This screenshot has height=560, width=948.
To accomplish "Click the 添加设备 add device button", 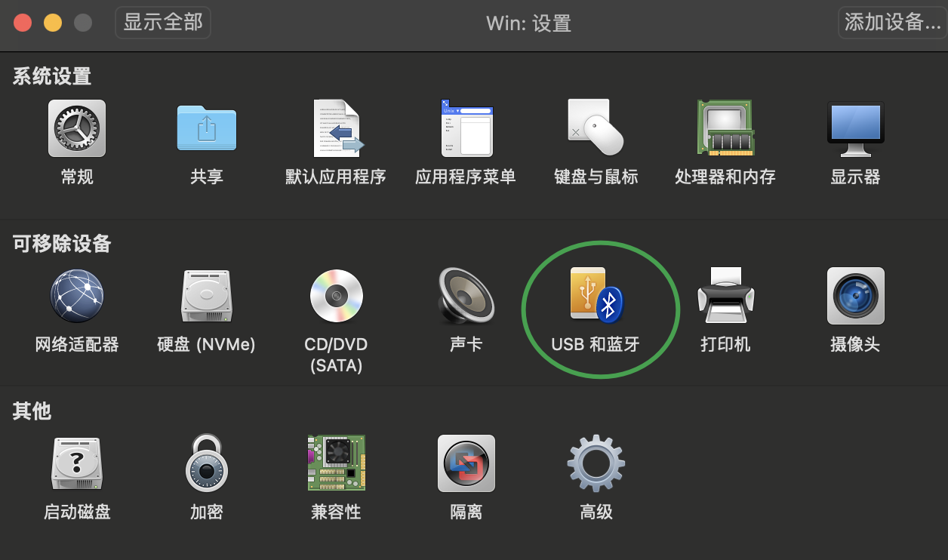I will (x=893, y=23).
